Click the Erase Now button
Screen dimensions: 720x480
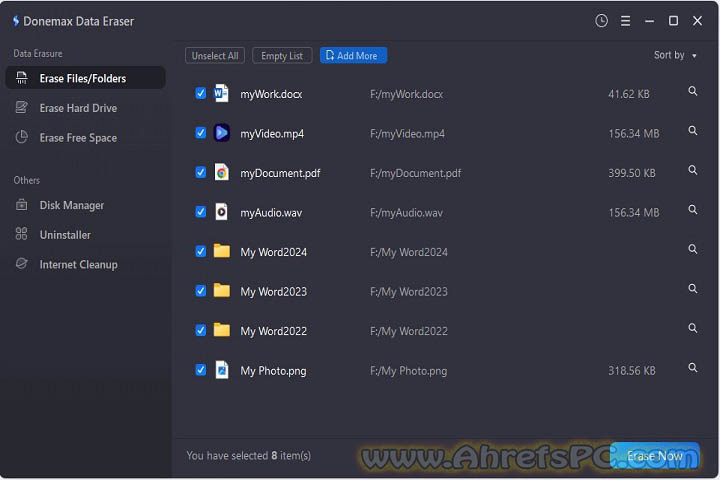click(655, 456)
